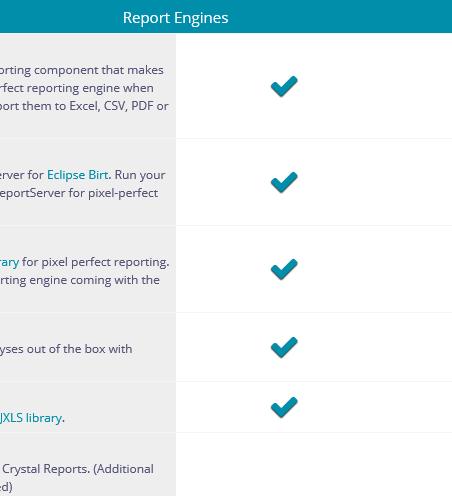452x496 pixels.
Task: Click the 'orting component that makes' text line
Action: pyautogui.click(x=82, y=70)
